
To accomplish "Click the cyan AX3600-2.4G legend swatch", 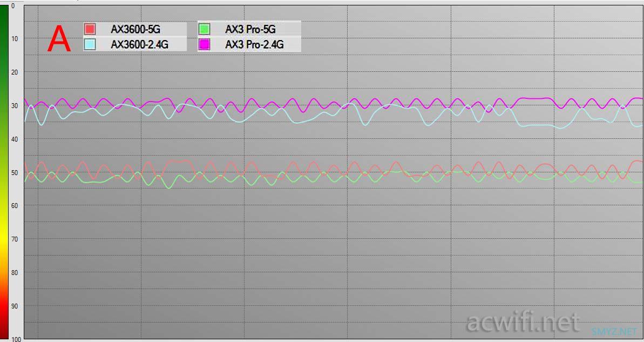I will tap(90, 44).
